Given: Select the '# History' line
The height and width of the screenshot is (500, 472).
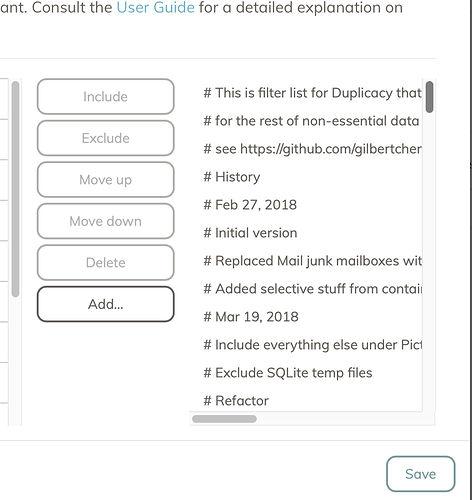Looking at the screenshot, I should 232,177.
